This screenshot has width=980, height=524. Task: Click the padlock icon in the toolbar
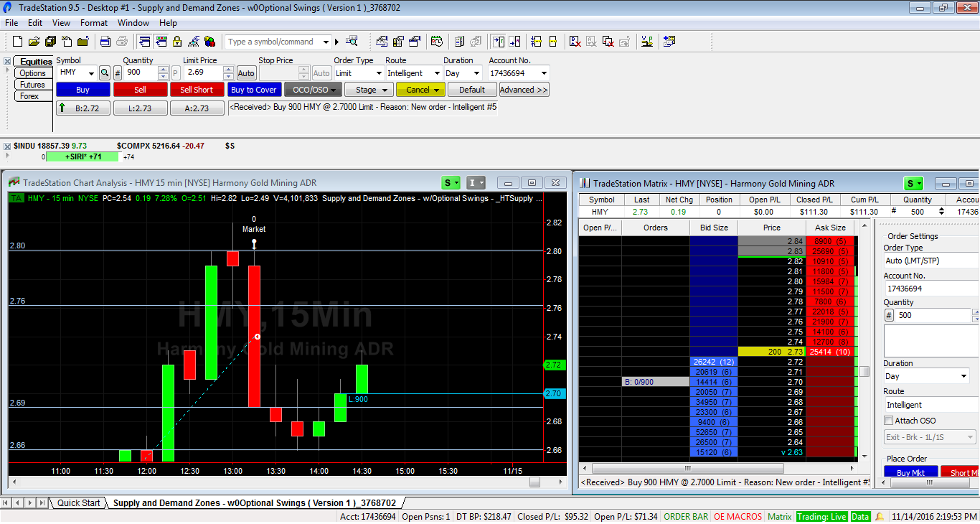coord(177,42)
